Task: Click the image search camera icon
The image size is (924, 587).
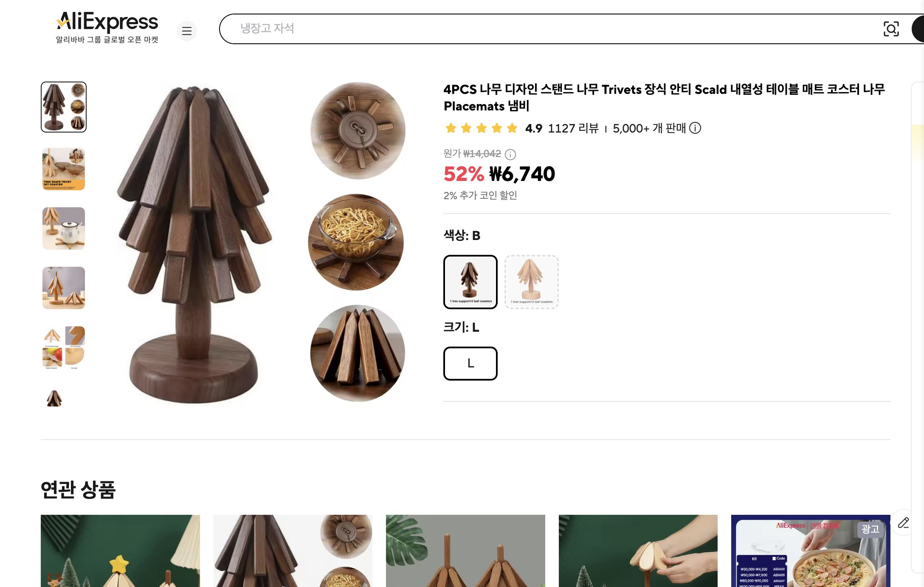Action: (x=891, y=29)
